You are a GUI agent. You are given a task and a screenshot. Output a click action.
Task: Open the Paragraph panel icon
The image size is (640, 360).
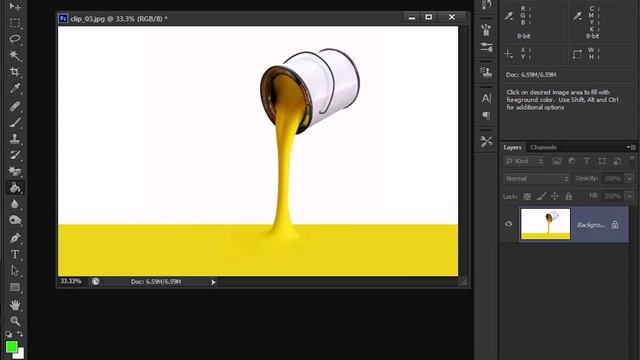coord(486,116)
